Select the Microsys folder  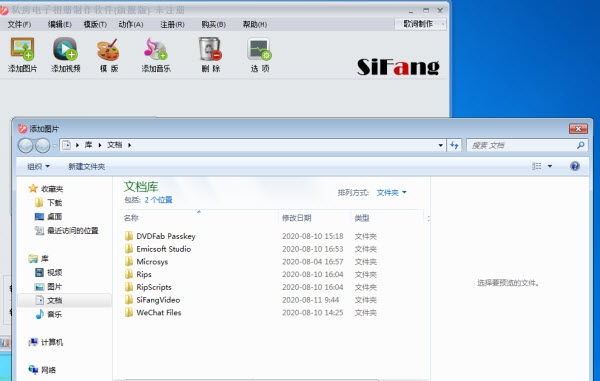pos(152,262)
